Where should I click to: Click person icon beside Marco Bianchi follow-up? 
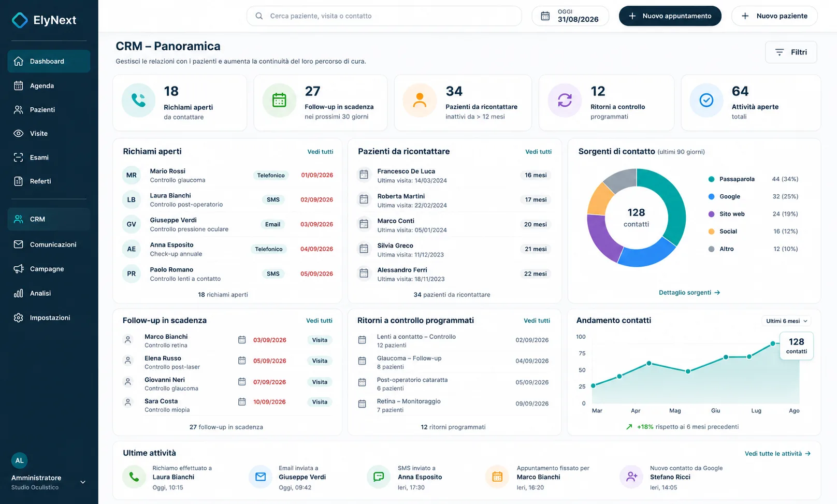127,340
